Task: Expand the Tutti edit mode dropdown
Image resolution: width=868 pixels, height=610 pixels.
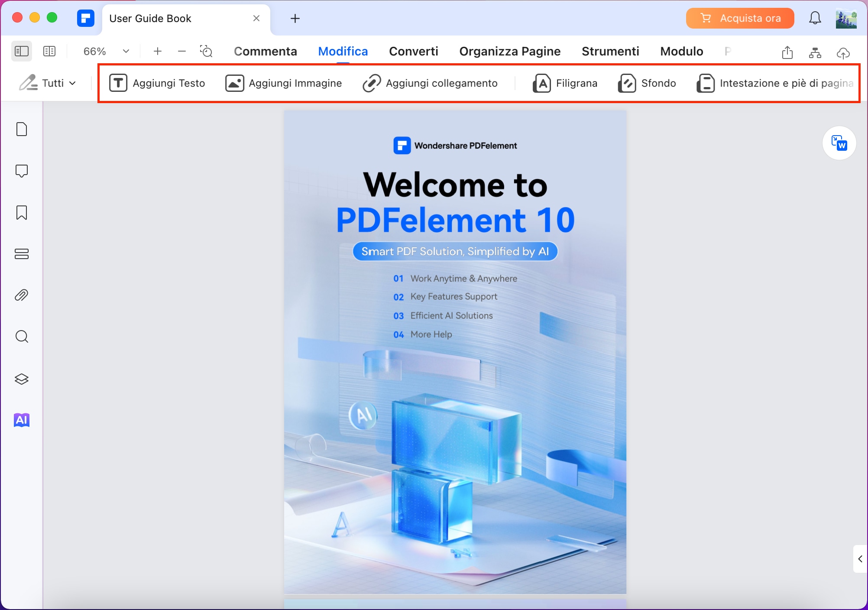Action: point(47,83)
